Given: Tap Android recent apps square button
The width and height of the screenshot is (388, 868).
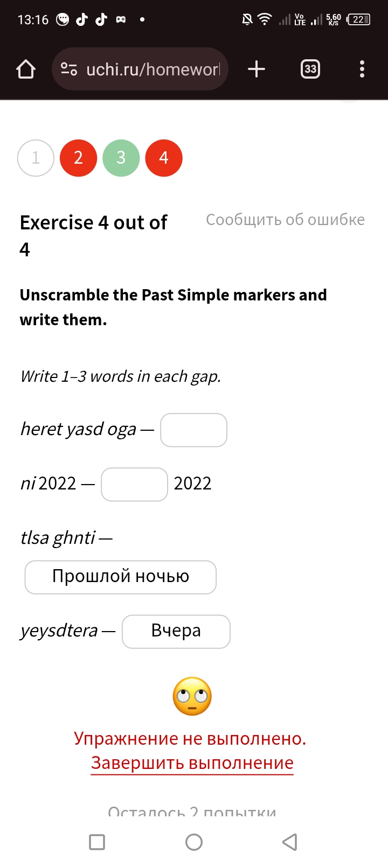Looking at the screenshot, I should 97,842.
